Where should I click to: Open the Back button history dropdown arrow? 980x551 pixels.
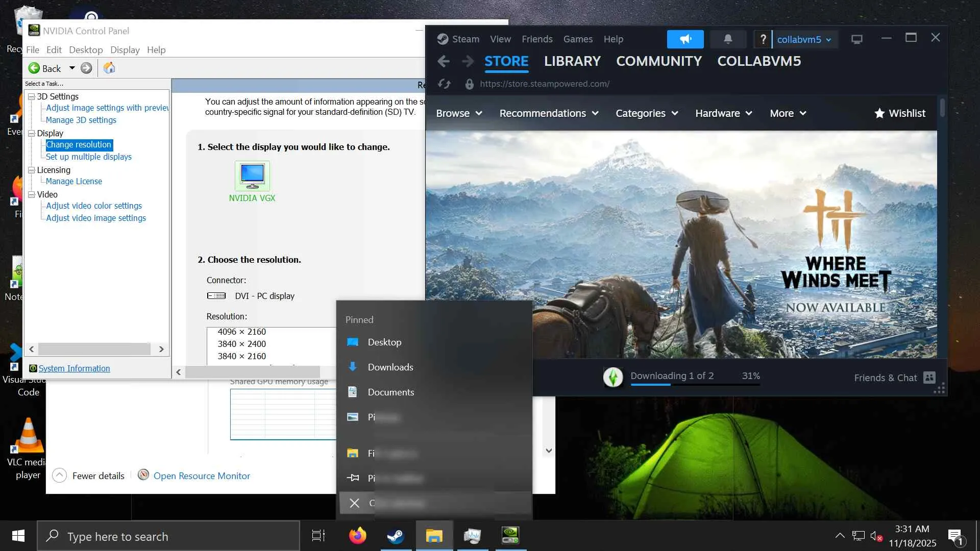click(x=72, y=68)
